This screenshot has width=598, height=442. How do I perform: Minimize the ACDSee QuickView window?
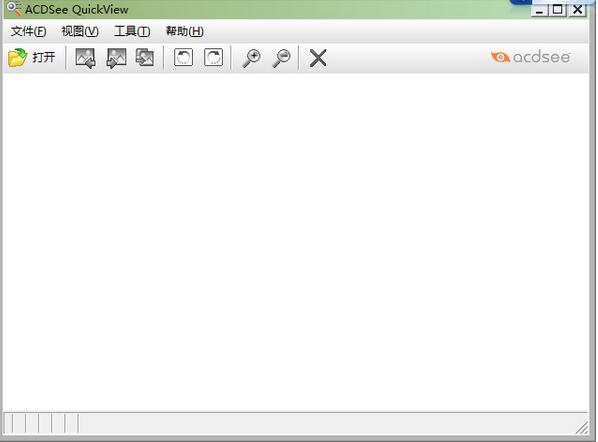(x=539, y=10)
